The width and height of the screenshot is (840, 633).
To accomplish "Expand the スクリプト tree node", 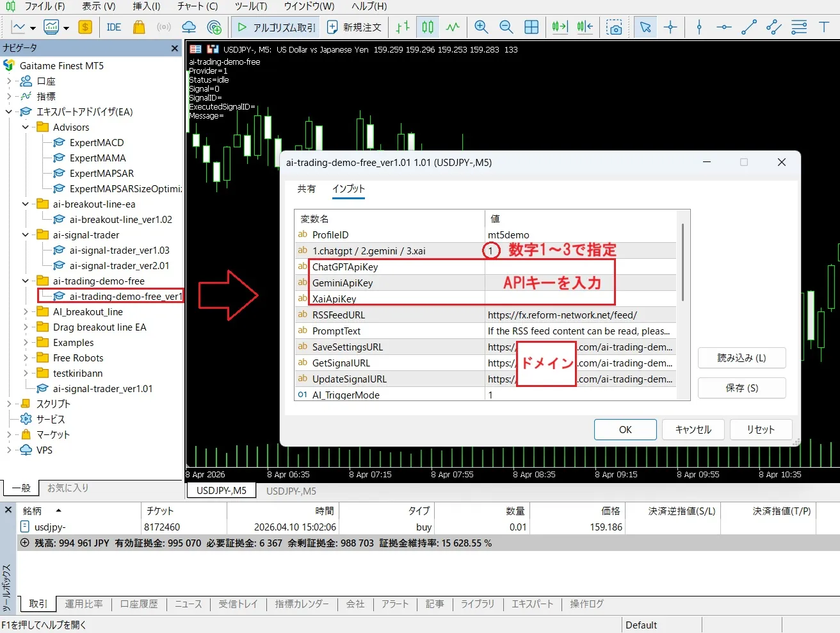I will [x=9, y=404].
